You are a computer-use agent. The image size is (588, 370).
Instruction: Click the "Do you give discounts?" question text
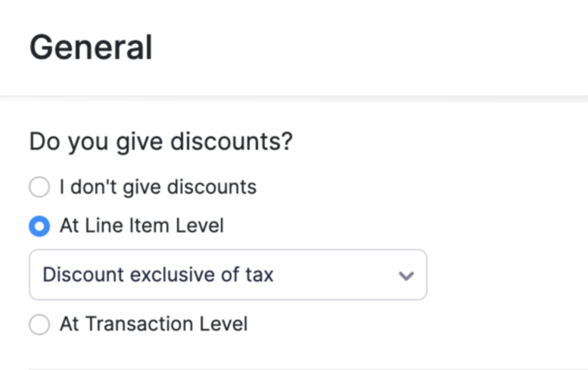coord(160,142)
